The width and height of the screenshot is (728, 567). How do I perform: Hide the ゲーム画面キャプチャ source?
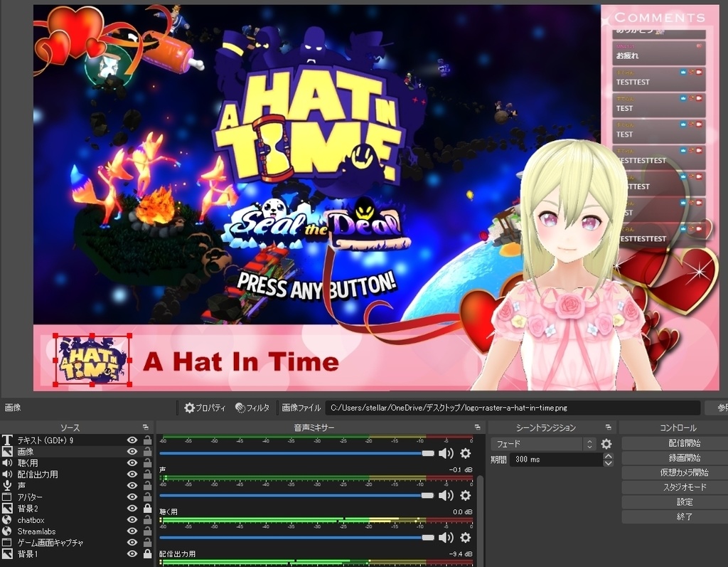132,542
